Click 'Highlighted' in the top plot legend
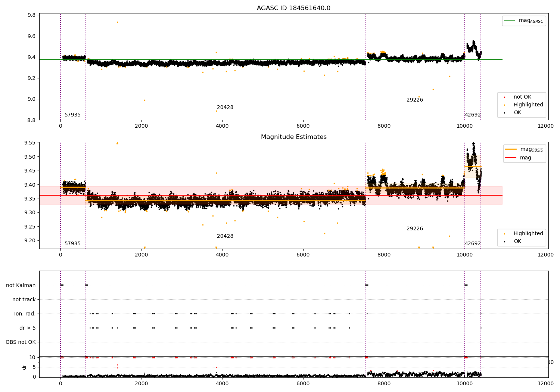The width and height of the screenshot is (560, 392). 528,105
